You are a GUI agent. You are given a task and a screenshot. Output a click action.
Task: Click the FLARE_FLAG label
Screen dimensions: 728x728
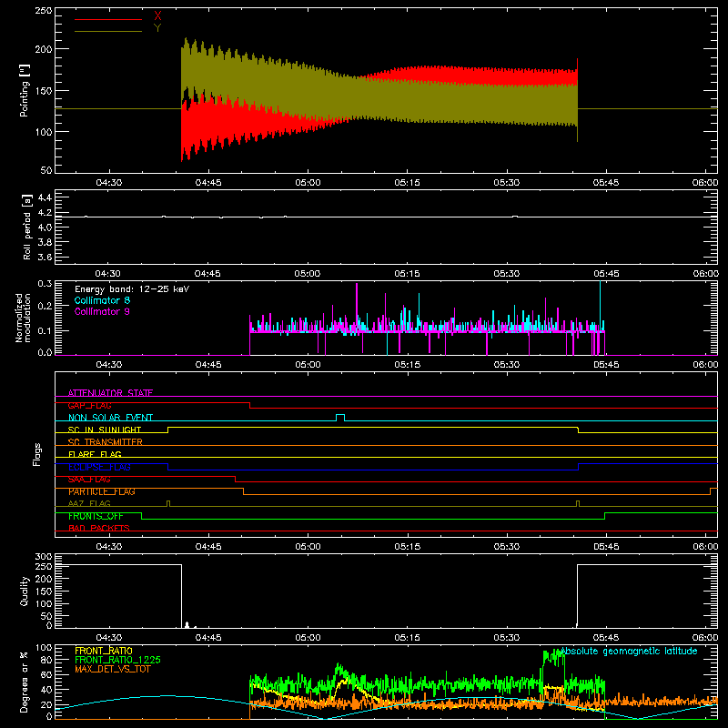pyautogui.click(x=95, y=454)
